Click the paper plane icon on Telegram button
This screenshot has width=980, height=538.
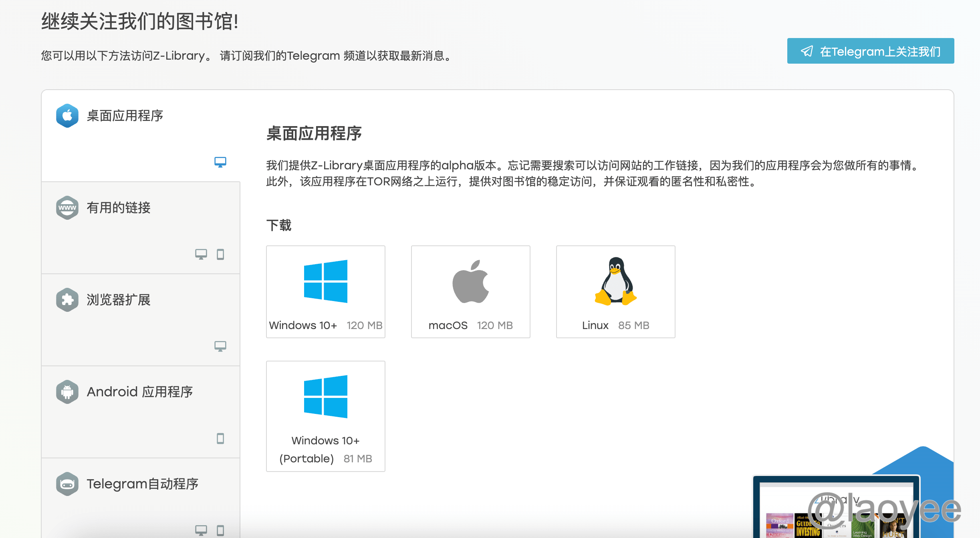(x=807, y=51)
